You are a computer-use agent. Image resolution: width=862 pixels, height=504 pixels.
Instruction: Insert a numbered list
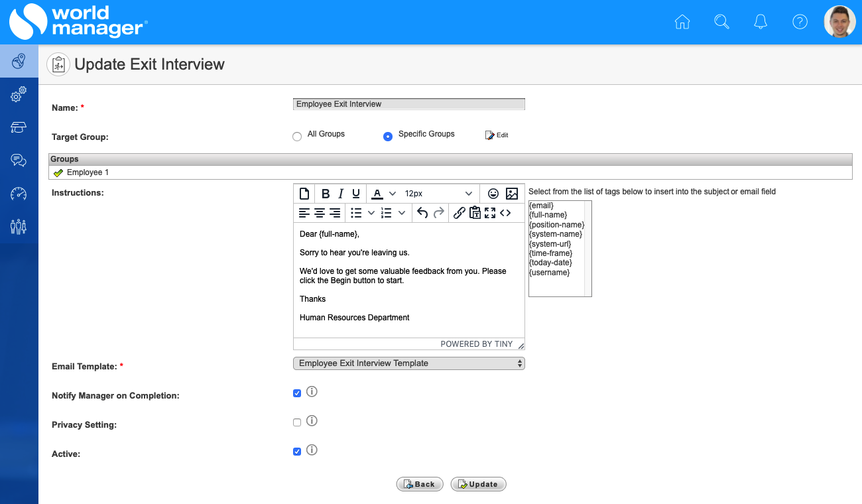[387, 213]
